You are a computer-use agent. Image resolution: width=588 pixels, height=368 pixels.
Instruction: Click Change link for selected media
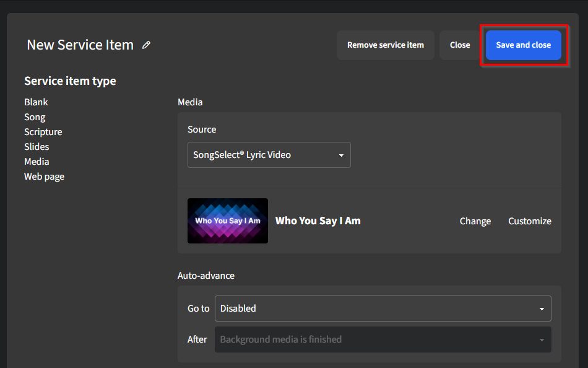coord(475,221)
